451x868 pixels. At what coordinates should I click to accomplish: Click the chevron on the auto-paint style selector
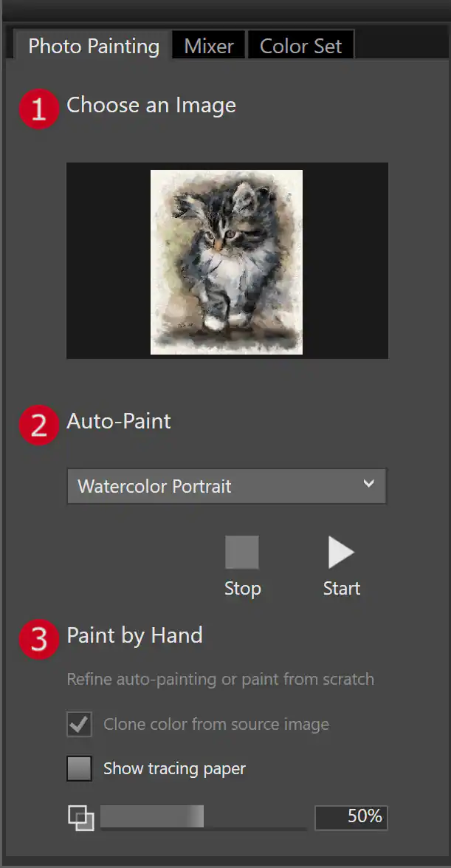tap(368, 484)
